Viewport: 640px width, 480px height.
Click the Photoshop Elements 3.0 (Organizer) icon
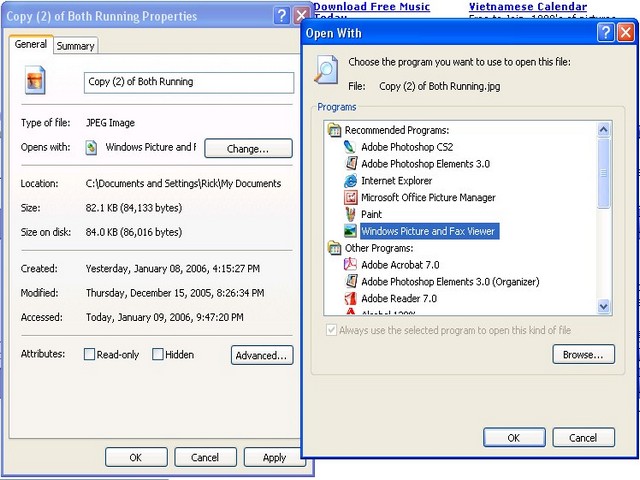[x=351, y=281]
